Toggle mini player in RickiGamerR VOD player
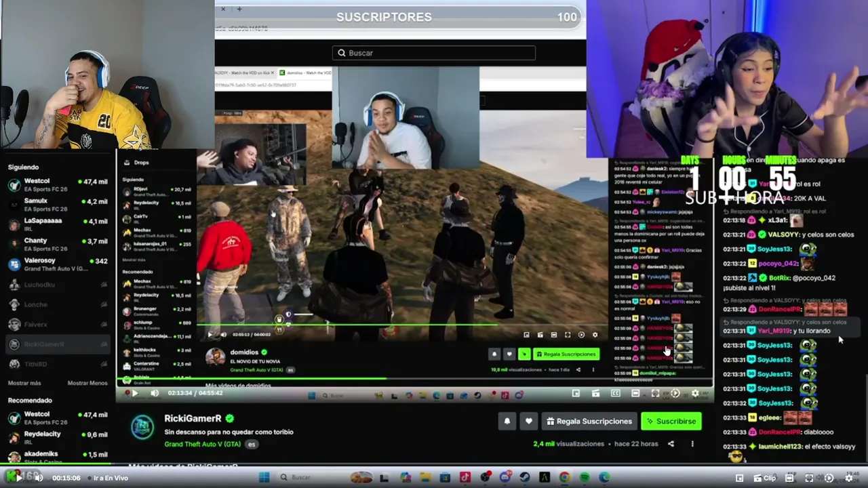868x488 pixels. (x=576, y=393)
